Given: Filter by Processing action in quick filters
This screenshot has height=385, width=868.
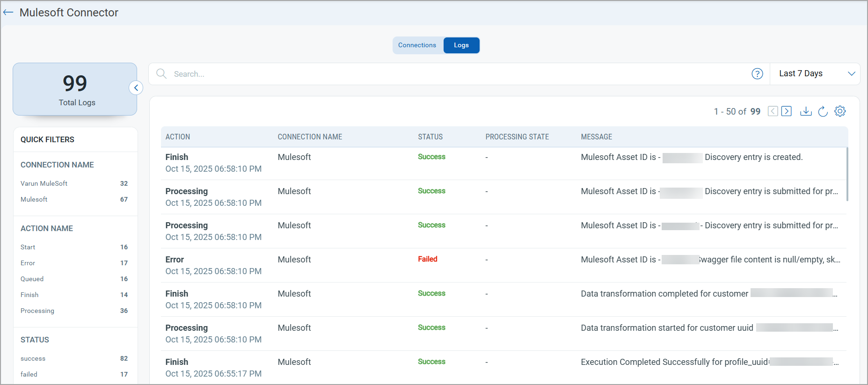Looking at the screenshot, I should (74, 311).
